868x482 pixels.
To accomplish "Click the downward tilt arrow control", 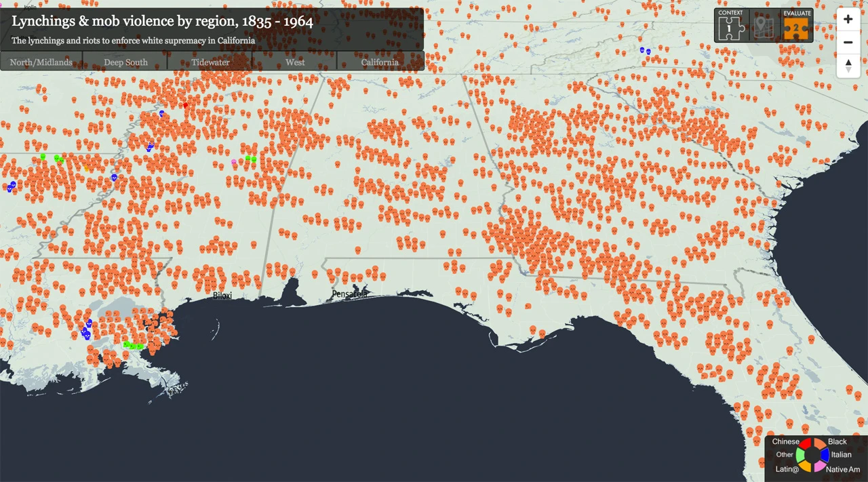I will pos(848,69).
